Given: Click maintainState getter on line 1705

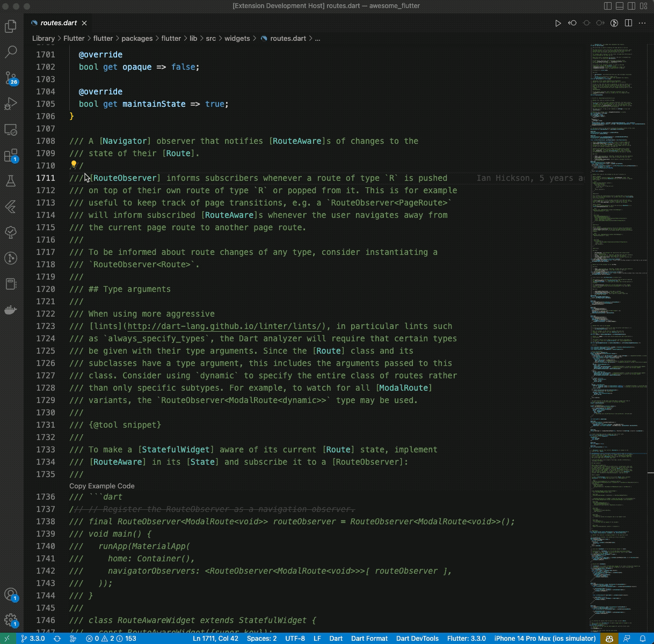Looking at the screenshot, I should (x=154, y=104).
